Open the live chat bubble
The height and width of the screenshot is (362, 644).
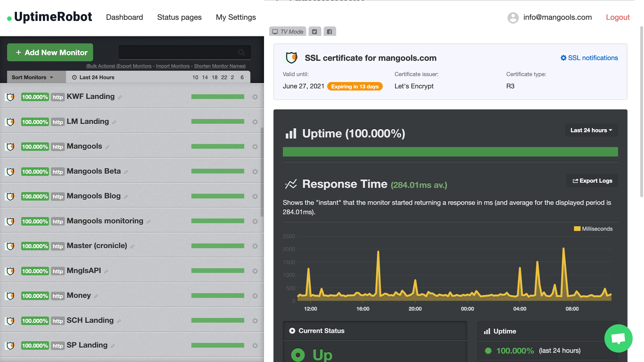(618, 338)
